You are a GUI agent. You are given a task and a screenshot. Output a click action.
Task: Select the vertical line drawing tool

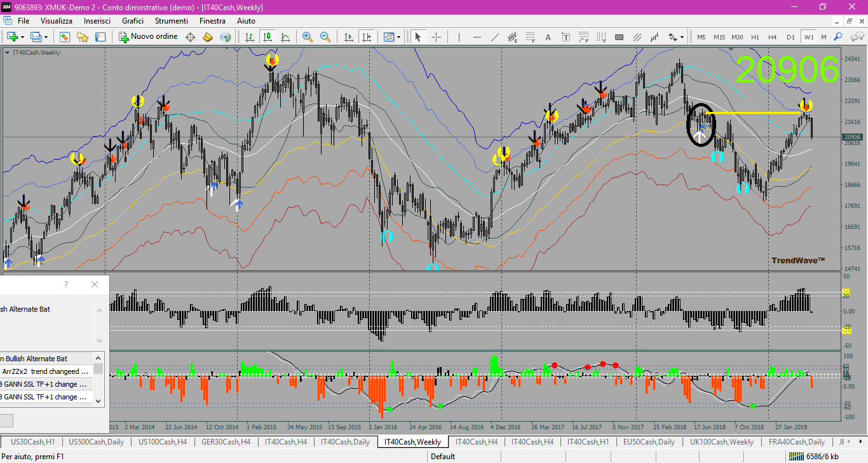point(459,37)
